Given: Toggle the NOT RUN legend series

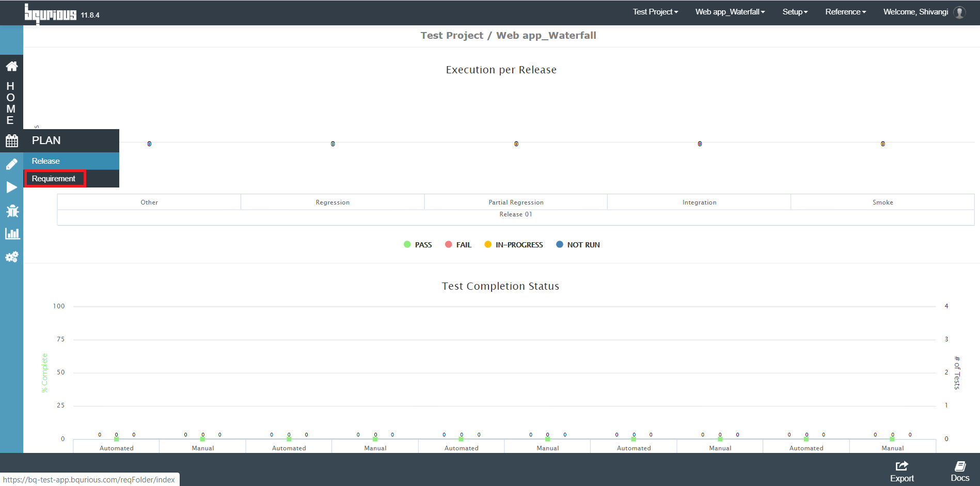Looking at the screenshot, I should point(578,245).
